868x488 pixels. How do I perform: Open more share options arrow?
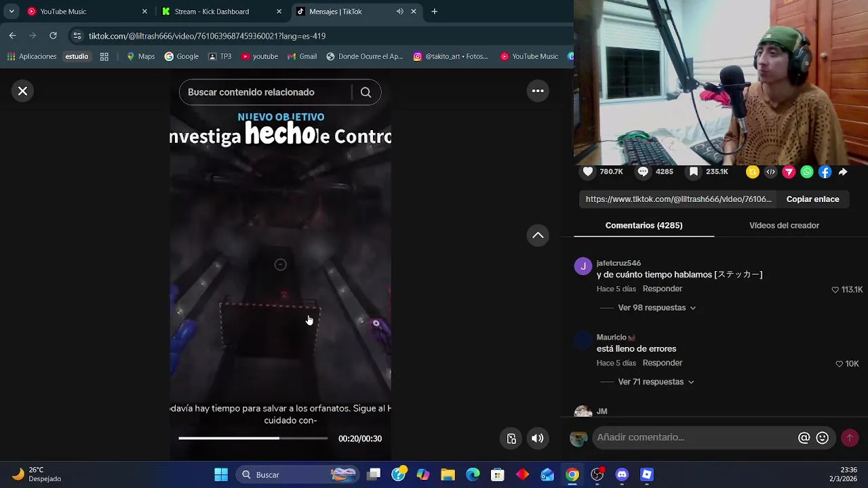click(843, 172)
